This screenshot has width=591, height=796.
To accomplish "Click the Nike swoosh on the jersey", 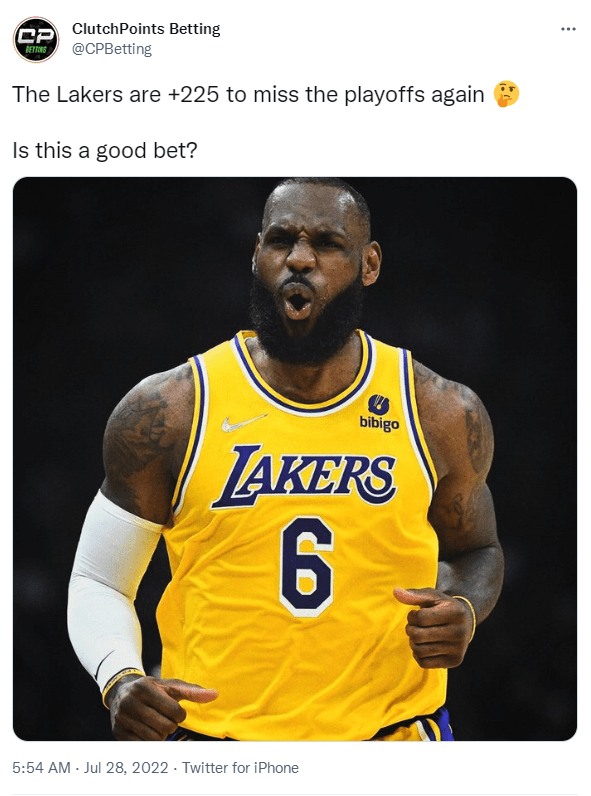I will [x=243, y=422].
